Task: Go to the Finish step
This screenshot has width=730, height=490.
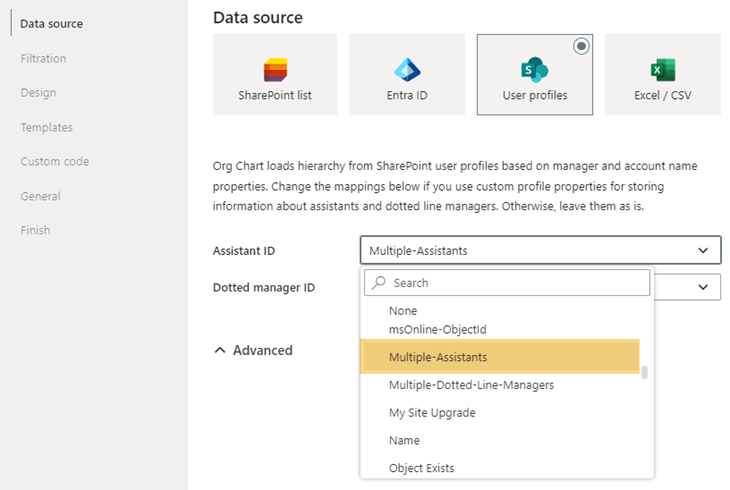Action: coord(35,230)
